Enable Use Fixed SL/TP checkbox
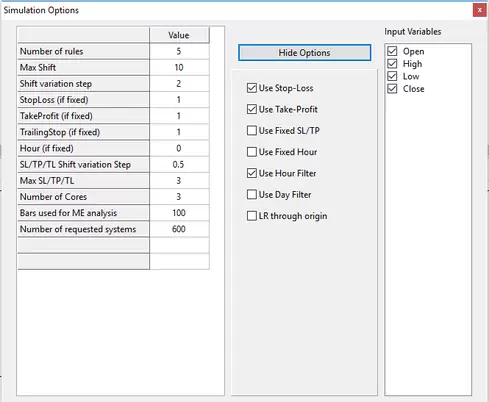This screenshot has width=489, height=402. [x=252, y=131]
